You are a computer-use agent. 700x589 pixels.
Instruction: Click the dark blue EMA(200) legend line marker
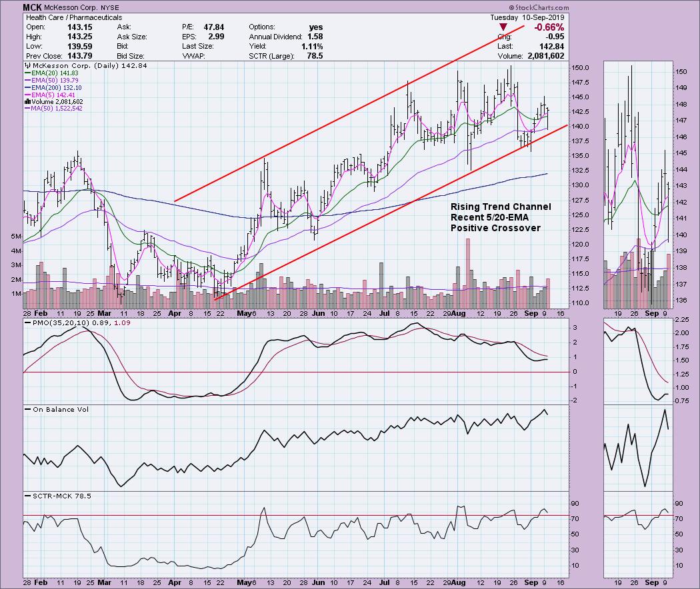[28, 88]
